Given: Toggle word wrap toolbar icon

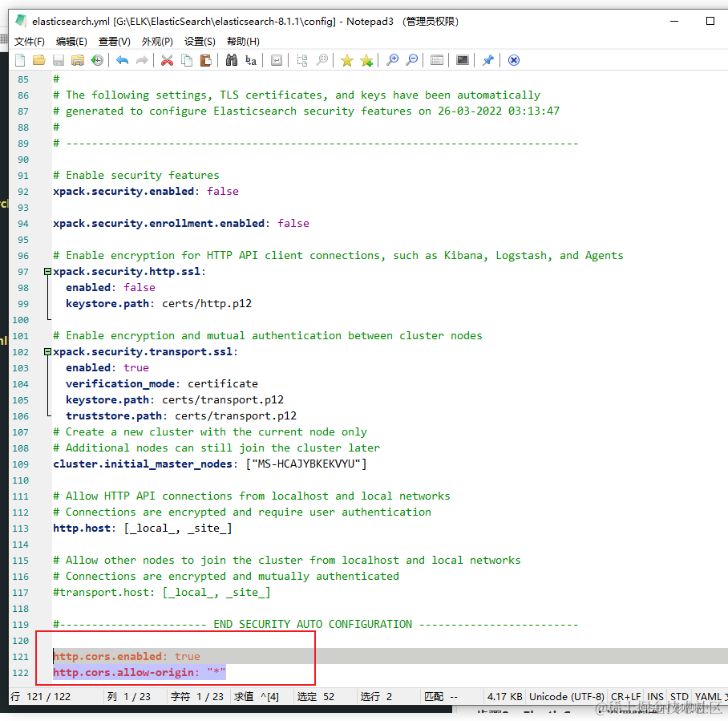Looking at the screenshot, I should [x=277, y=60].
